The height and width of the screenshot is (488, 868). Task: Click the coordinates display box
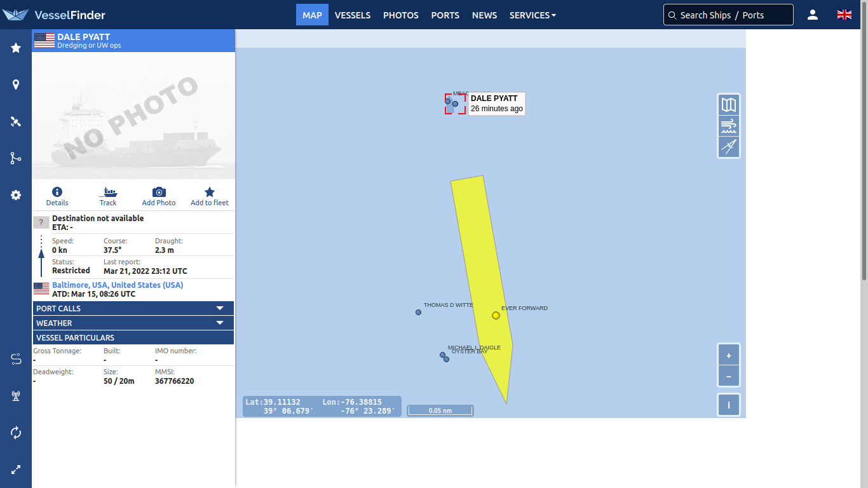coord(322,407)
